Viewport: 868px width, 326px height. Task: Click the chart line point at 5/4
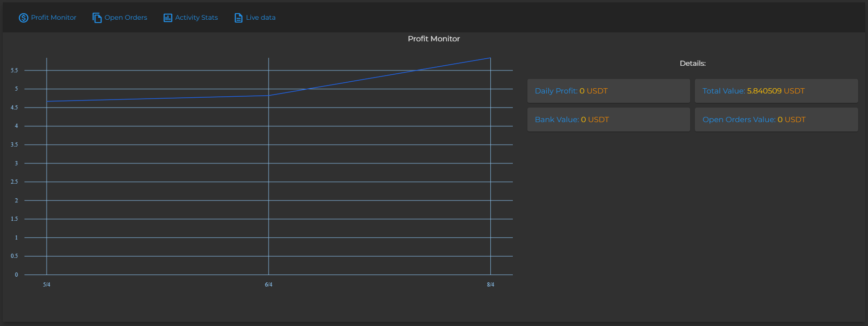pos(47,101)
